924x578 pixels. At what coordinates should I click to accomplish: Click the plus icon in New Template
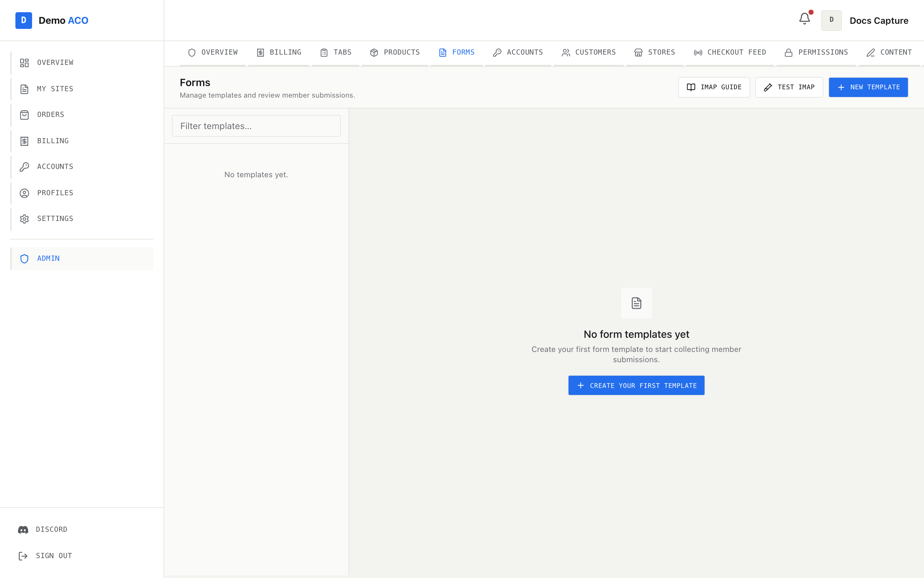coord(841,87)
